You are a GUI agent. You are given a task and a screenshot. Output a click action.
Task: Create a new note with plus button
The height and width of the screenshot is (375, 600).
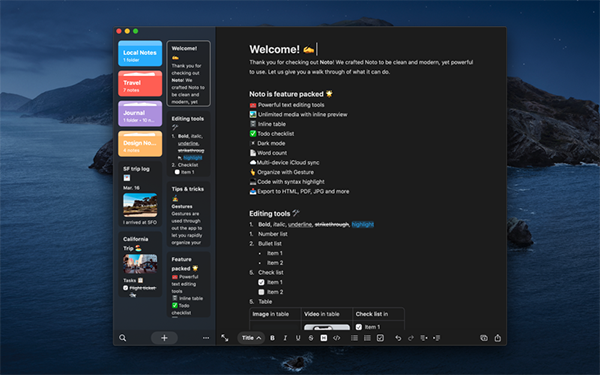[x=164, y=338]
